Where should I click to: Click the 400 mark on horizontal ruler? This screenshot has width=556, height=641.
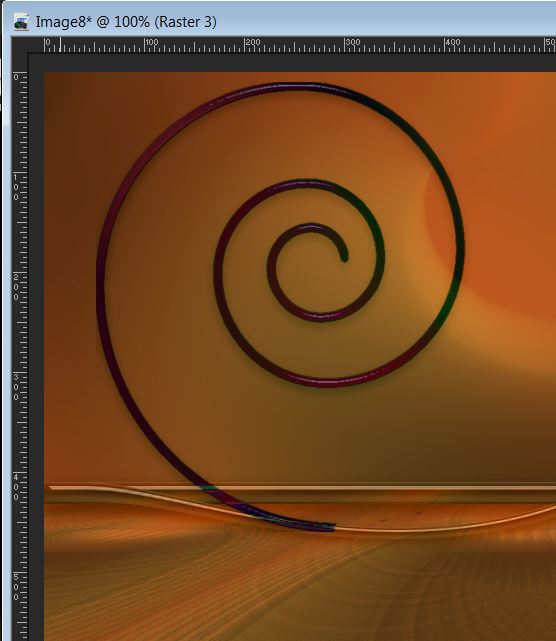coord(453,42)
